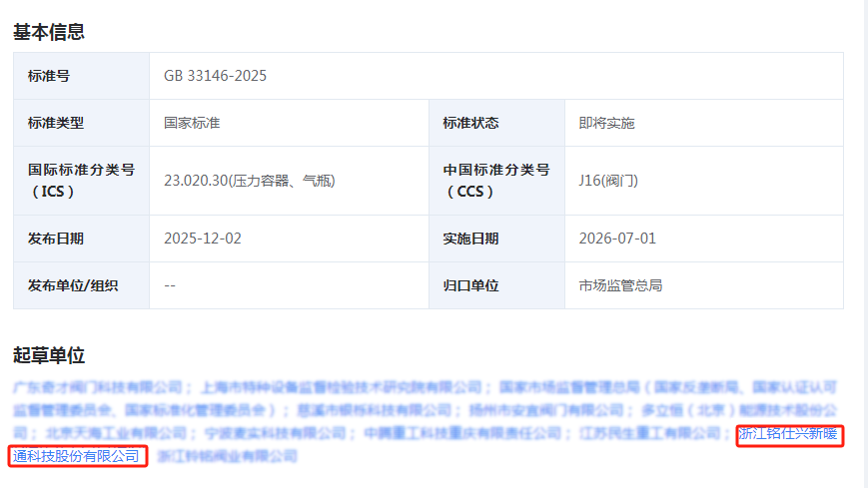Click the 实施日期 label cell

pos(496,239)
